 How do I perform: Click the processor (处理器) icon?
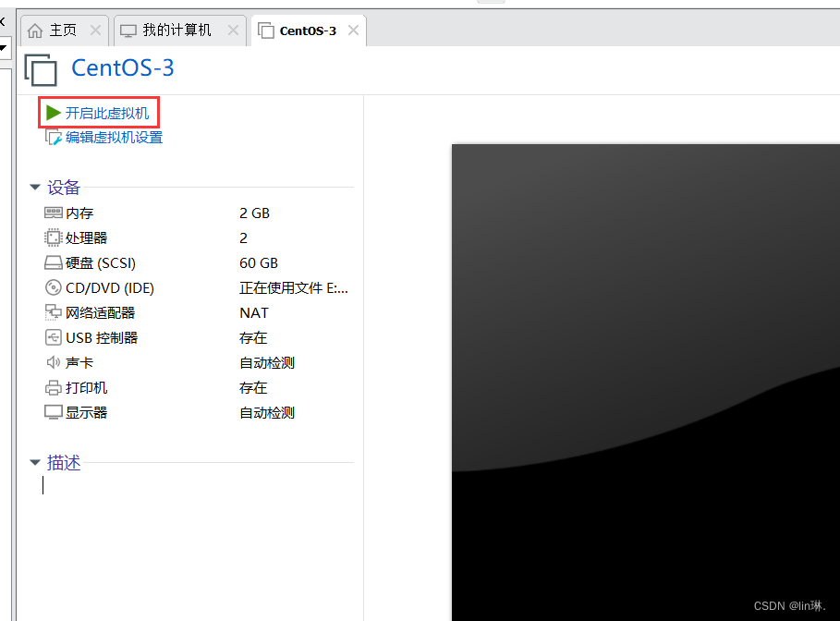(x=53, y=237)
